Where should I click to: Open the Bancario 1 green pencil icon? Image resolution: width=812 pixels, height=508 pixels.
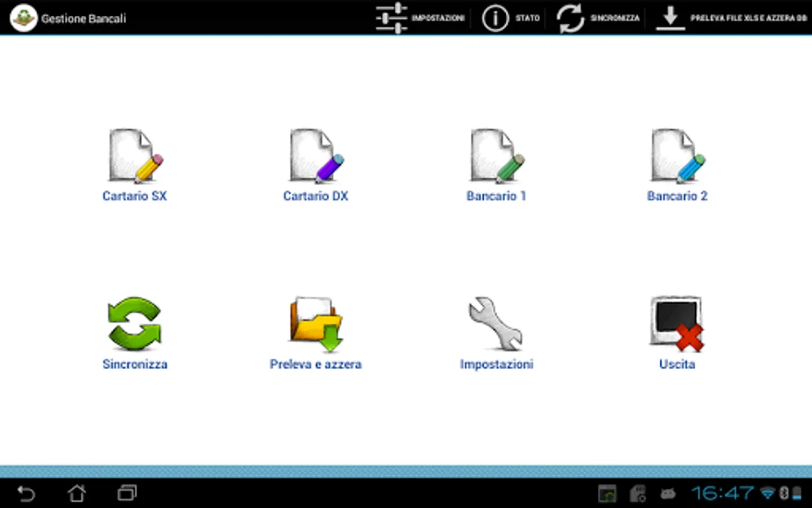click(x=497, y=156)
